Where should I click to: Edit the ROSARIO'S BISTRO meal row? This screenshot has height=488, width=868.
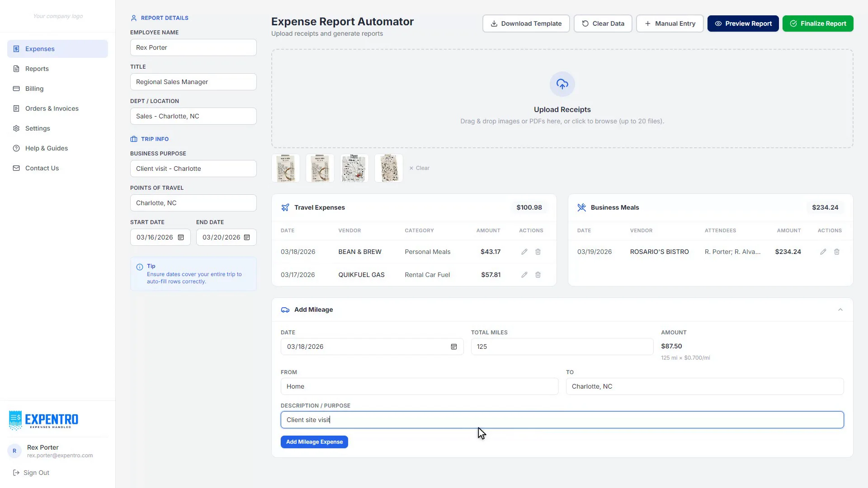pyautogui.click(x=823, y=252)
